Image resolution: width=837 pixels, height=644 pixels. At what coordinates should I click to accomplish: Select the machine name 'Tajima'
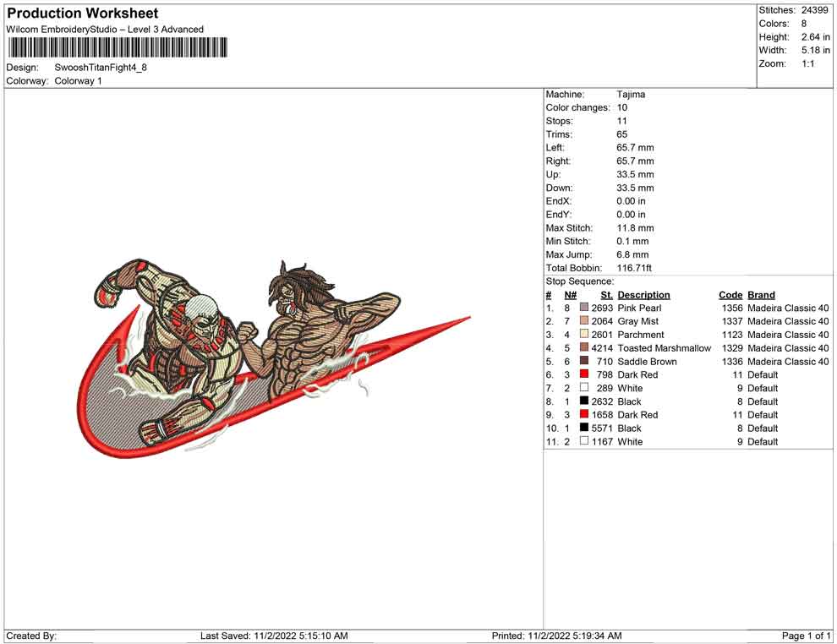[x=631, y=94]
